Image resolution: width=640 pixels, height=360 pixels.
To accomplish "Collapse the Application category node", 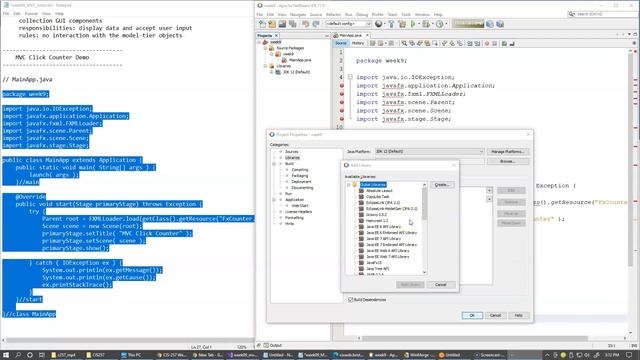I will 275,200.
